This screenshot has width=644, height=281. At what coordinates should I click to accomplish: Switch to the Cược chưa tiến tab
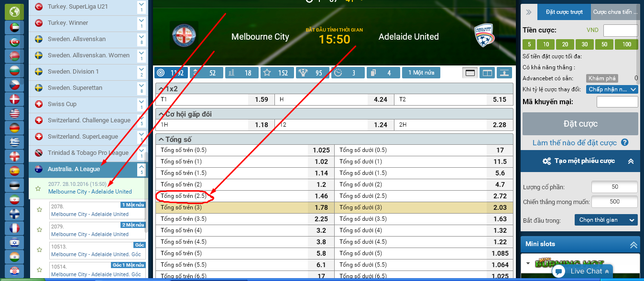pos(615,12)
